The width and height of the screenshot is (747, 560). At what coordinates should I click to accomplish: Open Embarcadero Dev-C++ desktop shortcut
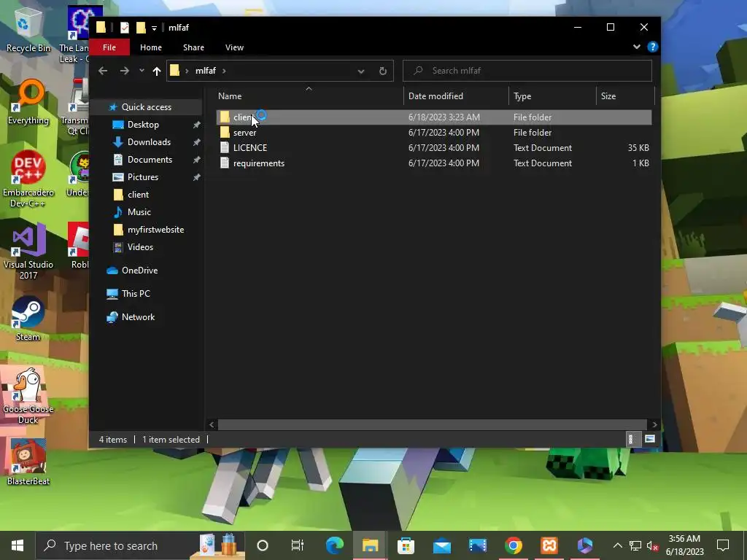(28, 179)
